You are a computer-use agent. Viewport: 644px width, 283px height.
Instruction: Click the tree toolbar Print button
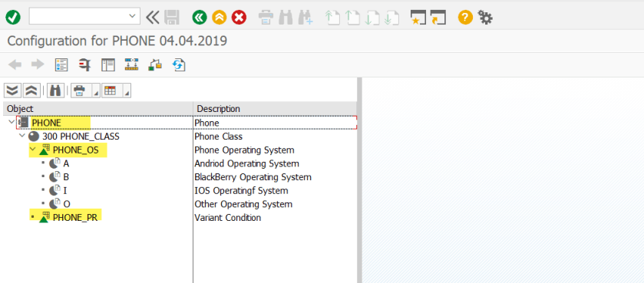click(81, 90)
